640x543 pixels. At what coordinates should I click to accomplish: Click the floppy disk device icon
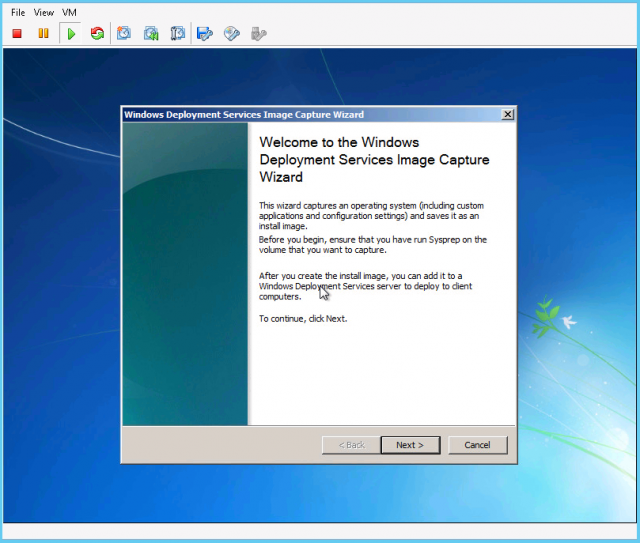point(205,33)
